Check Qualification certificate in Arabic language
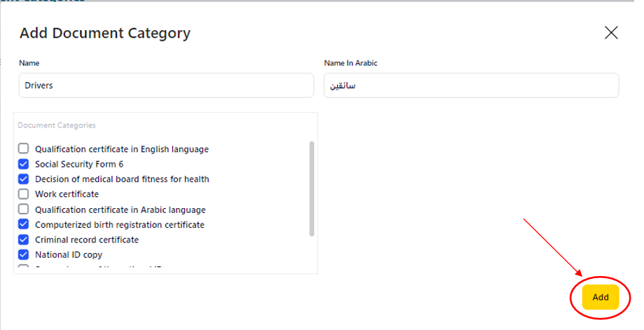This screenshot has height=330, width=644. [24, 209]
